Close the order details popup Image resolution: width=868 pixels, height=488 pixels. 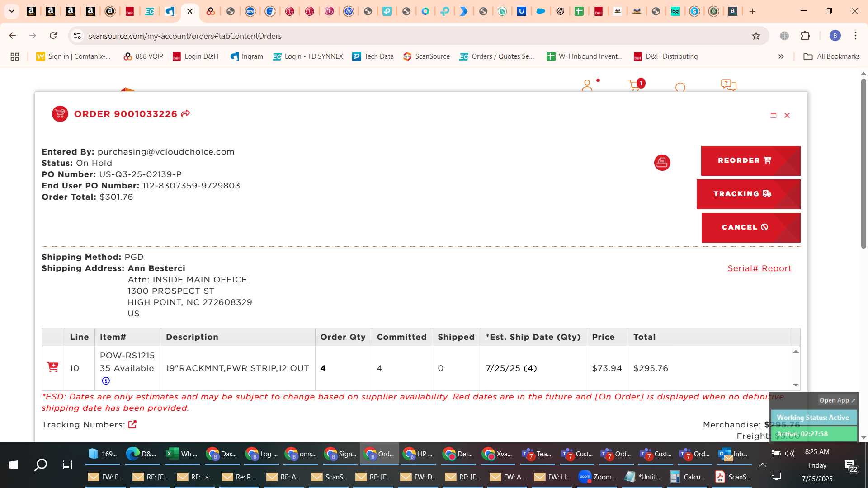[x=787, y=115]
